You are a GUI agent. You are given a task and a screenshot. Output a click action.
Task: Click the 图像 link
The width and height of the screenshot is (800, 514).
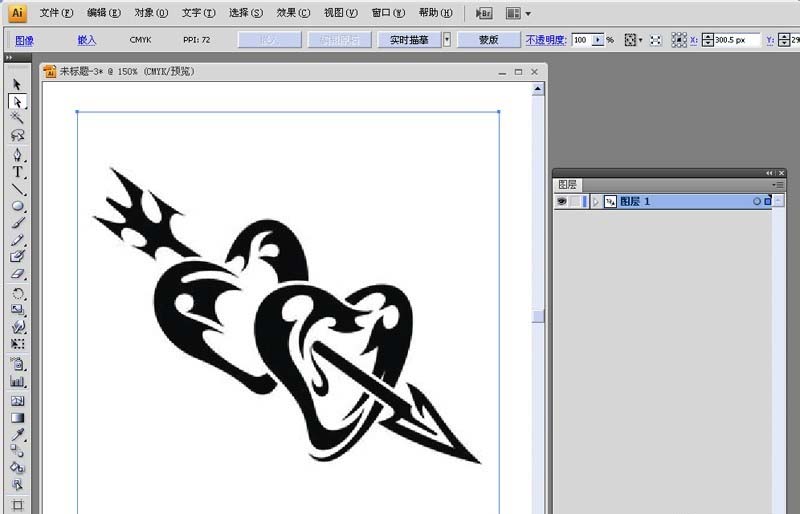[24, 40]
